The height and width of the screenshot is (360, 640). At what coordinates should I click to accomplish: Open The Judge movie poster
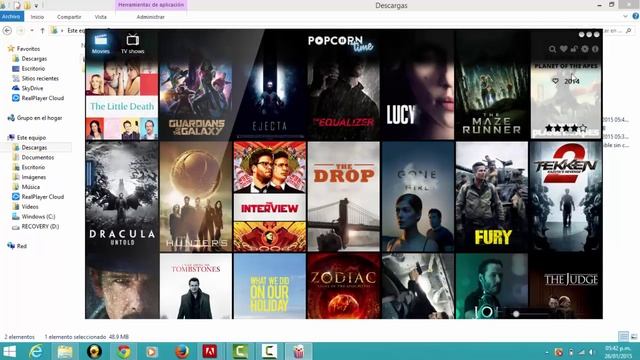tap(566, 286)
